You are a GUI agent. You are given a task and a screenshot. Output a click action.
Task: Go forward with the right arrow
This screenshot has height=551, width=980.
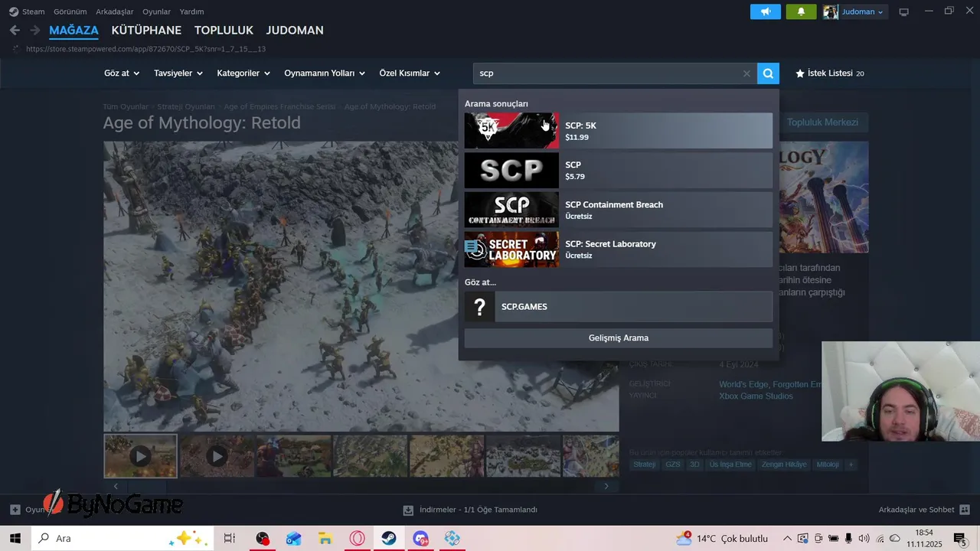click(35, 31)
